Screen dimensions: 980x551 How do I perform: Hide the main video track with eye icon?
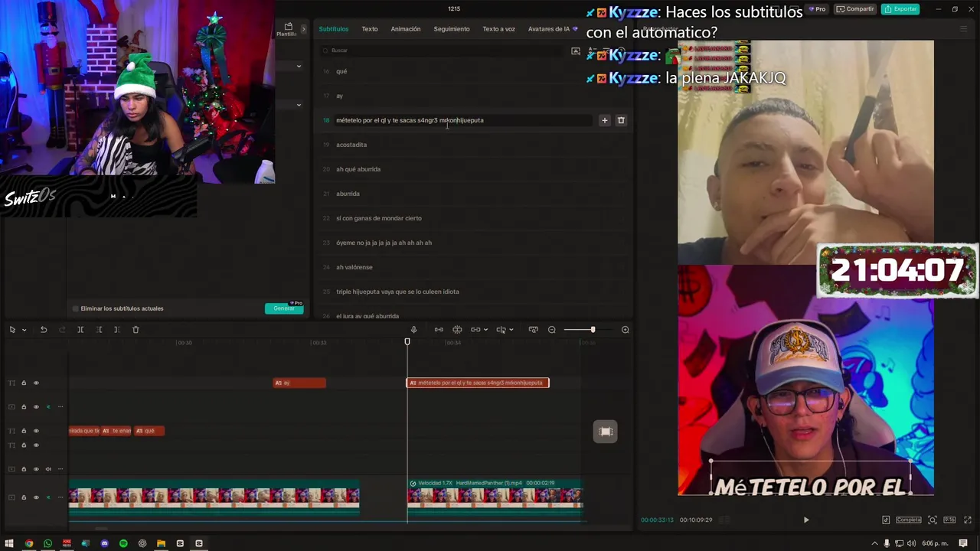(x=36, y=497)
